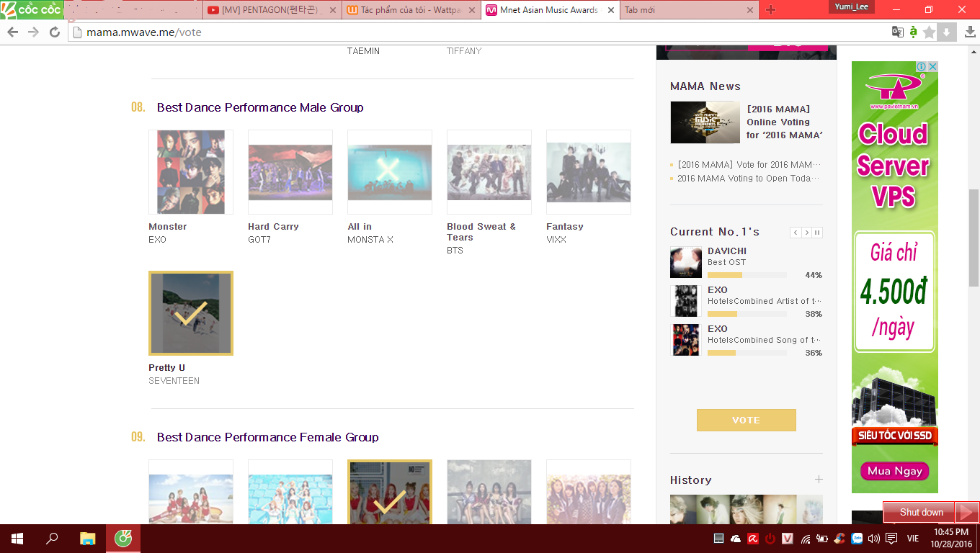Click the Shut down button

(x=920, y=512)
